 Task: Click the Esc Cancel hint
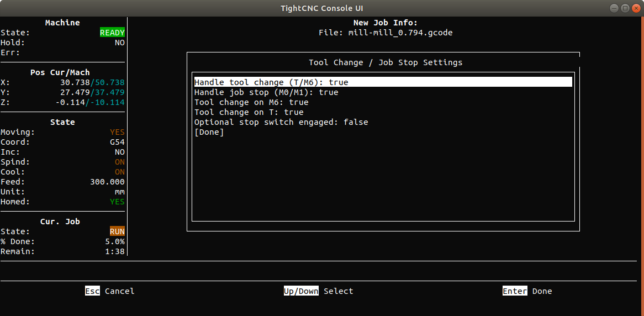(x=110, y=291)
